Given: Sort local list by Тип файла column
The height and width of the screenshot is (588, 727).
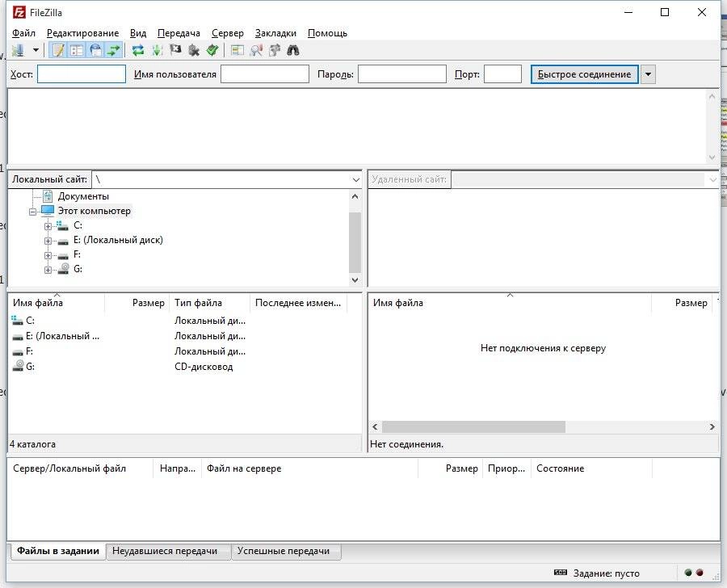Looking at the screenshot, I should 209,303.
